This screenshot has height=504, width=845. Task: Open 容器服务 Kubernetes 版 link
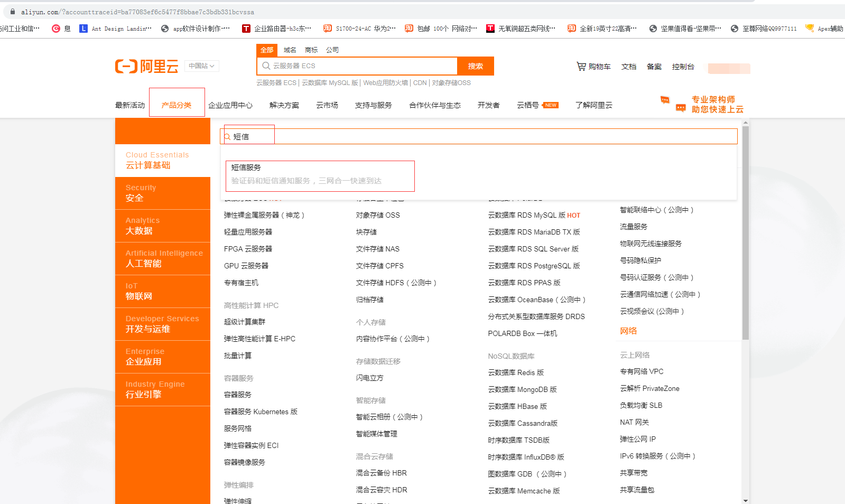point(261,412)
